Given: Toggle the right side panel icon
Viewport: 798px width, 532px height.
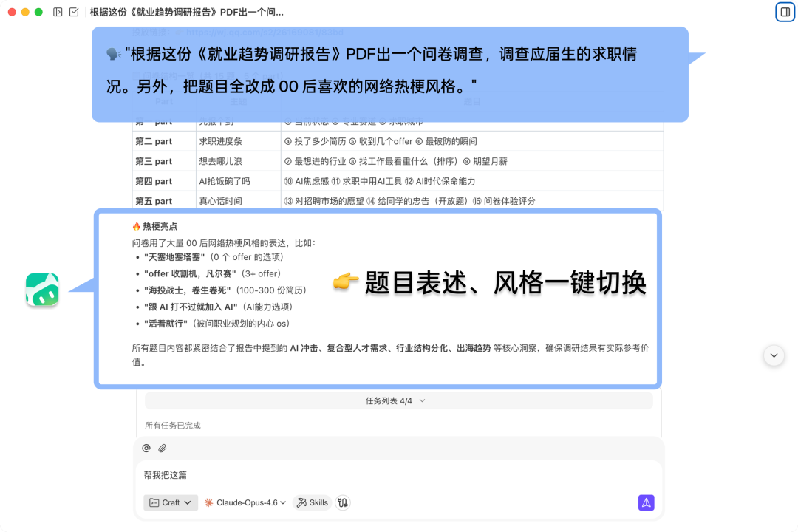Looking at the screenshot, I should (x=785, y=13).
